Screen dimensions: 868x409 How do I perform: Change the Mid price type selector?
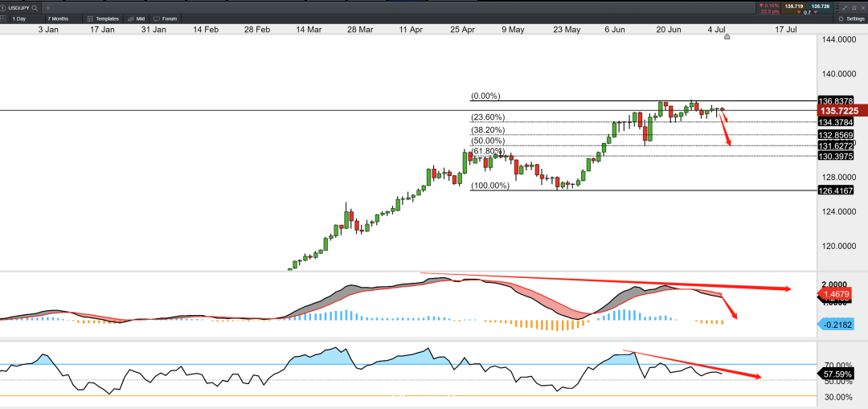136,18
